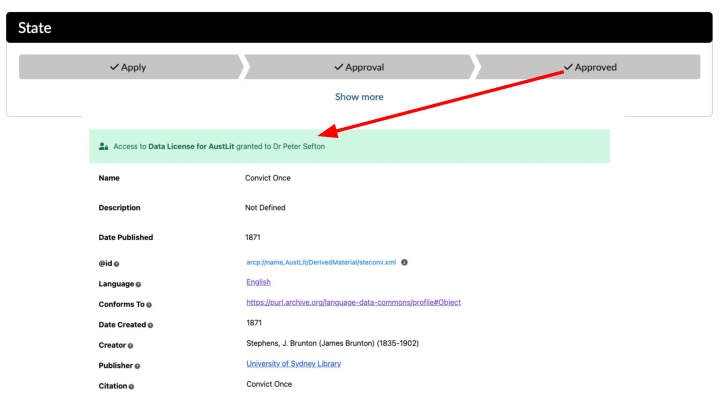Click help icon beside Language label
This screenshot has width=720, height=405.
tap(138, 285)
